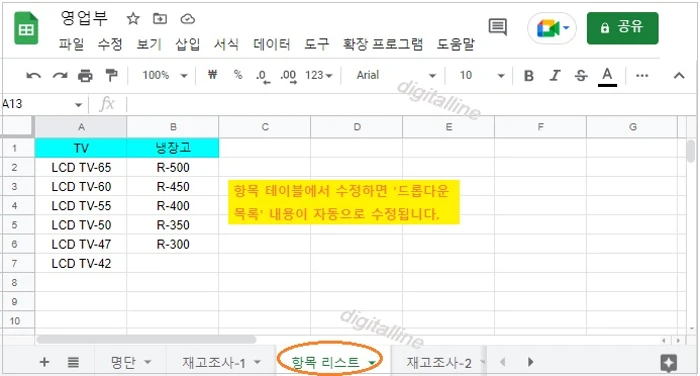Open the 항목 리스트 tab dropdown arrow
Image resolution: width=700 pixels, height=376 pixels.
click(x=371, y=363)
